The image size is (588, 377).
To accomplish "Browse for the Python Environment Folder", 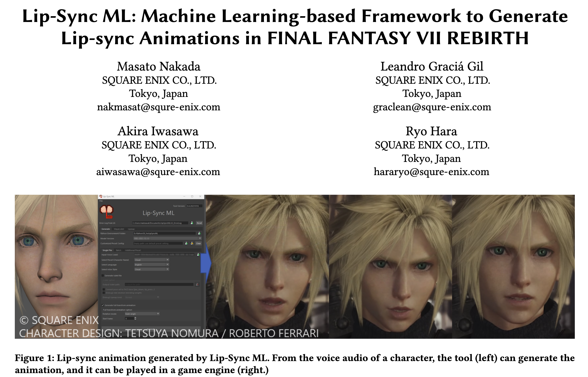I will [x=199, y=233].
